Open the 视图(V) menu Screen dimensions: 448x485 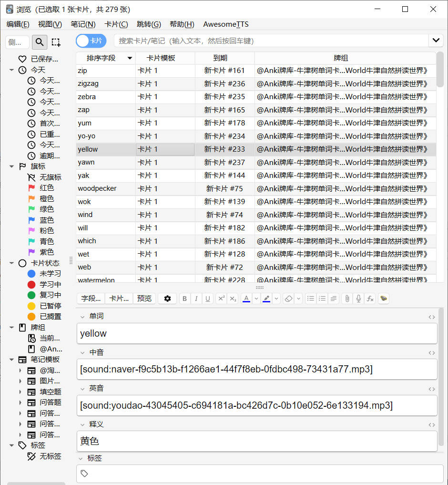[50, 24]
